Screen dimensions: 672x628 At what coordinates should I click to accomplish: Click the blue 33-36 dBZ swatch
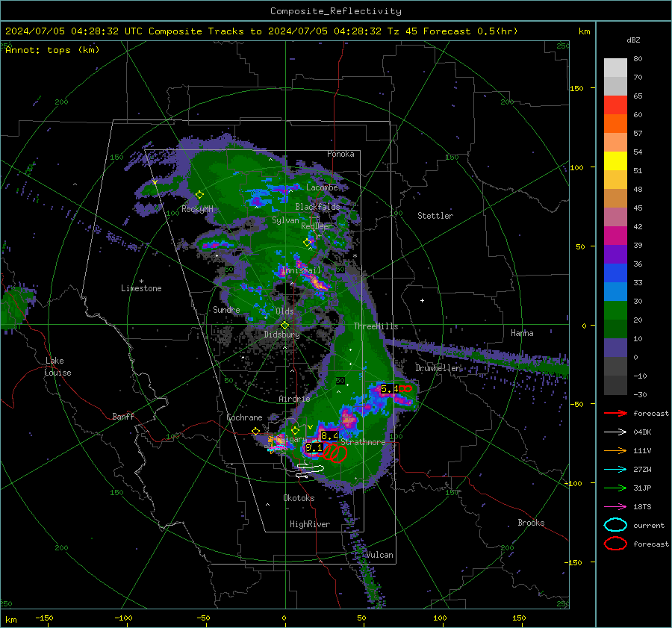pyautogui.click(x=615, y=273)
